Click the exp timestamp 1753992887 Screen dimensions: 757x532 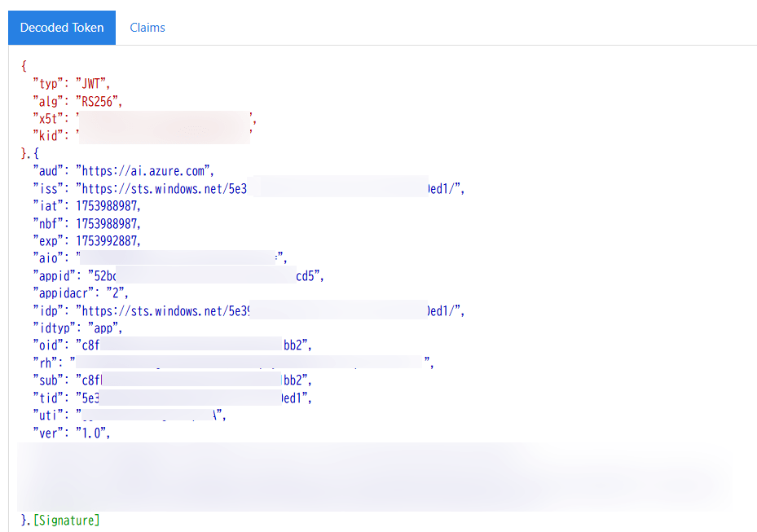point(108,241)
